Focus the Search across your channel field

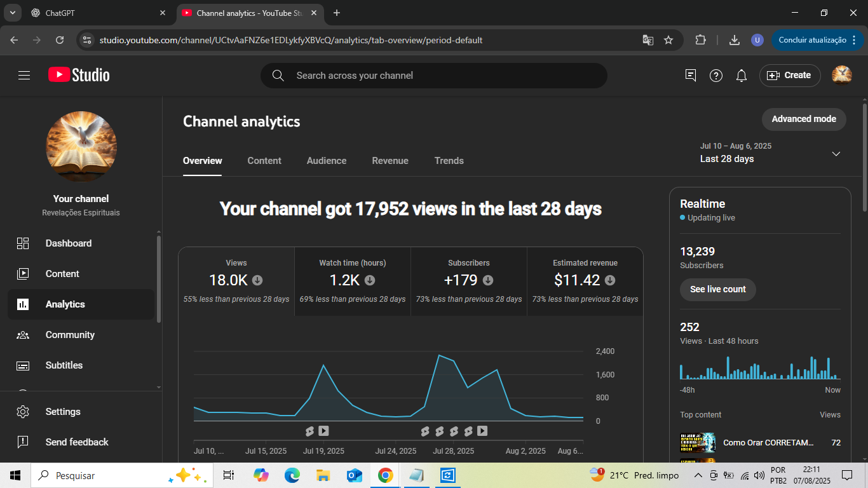[434, 76]
